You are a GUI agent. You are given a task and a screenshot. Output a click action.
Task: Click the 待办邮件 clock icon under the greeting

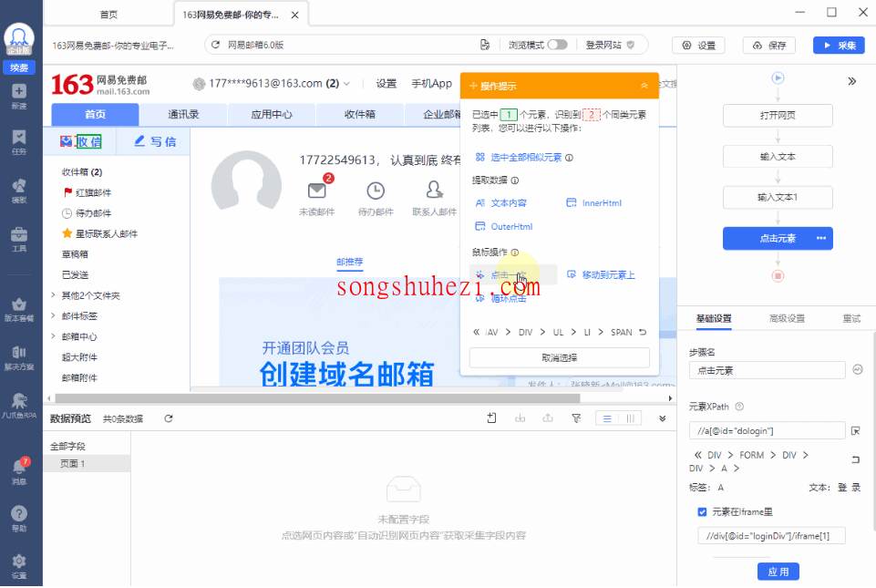(x=376, y=191)
